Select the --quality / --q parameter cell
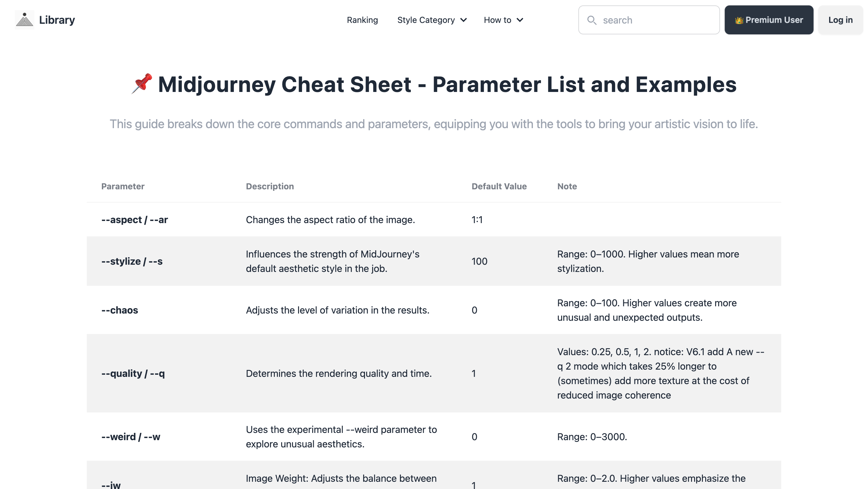Image resolution: width=868 pixels, height=489 pixels. pos(133,374)
